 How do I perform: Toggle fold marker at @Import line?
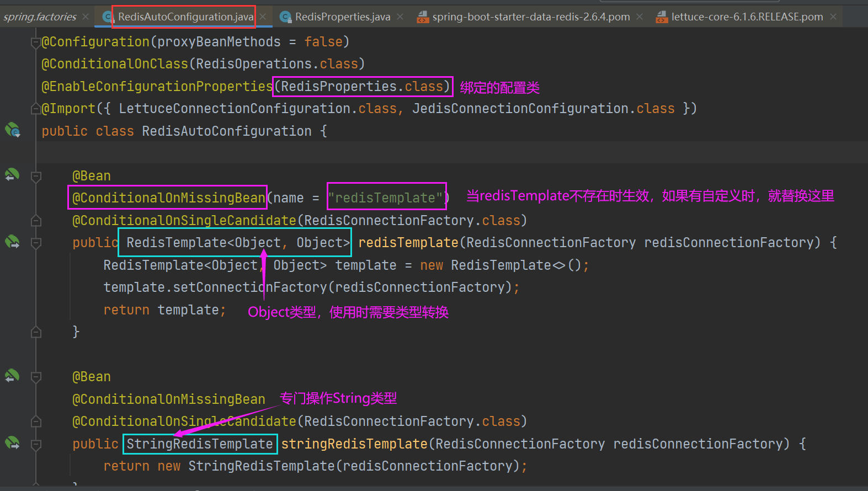coord(36,109)
